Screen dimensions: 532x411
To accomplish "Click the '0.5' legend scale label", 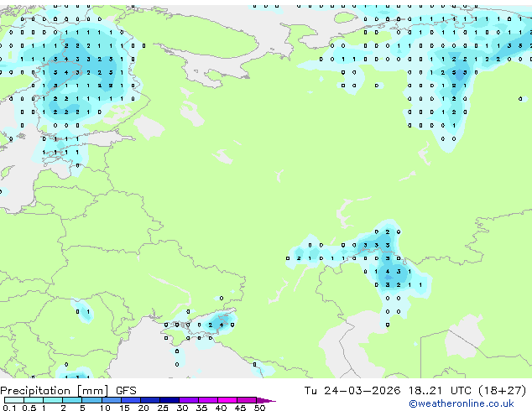I will tap(29, 408).
